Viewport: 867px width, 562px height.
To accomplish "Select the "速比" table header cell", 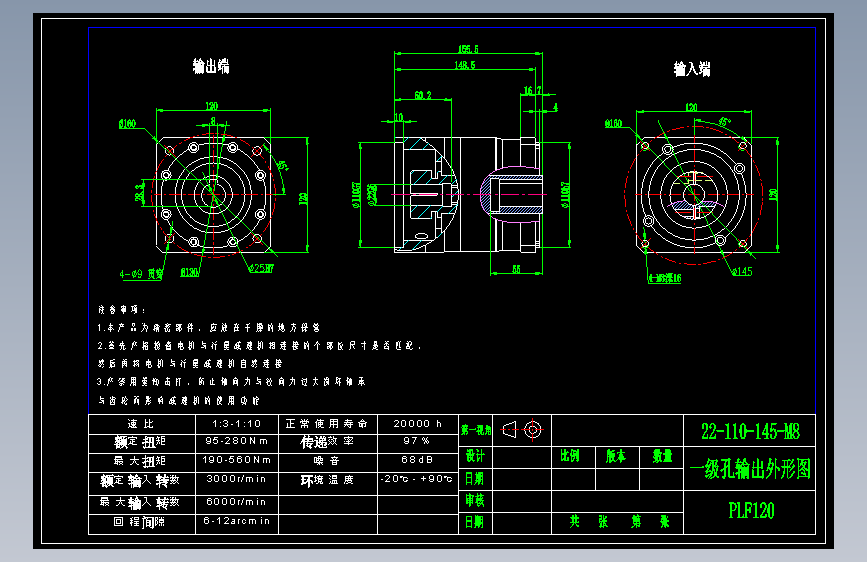I will (140, 424).
